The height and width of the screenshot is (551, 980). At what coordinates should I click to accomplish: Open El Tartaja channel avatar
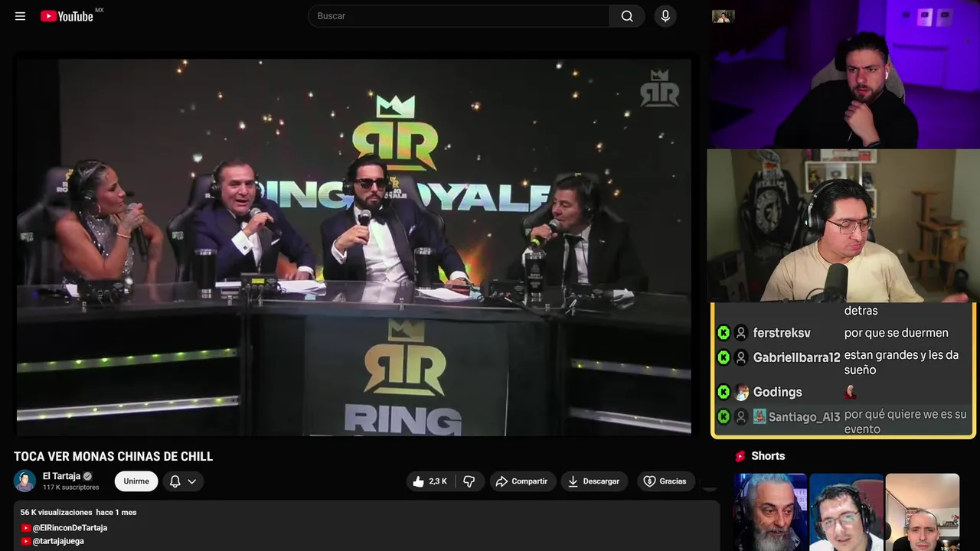(x=24, y=481)
